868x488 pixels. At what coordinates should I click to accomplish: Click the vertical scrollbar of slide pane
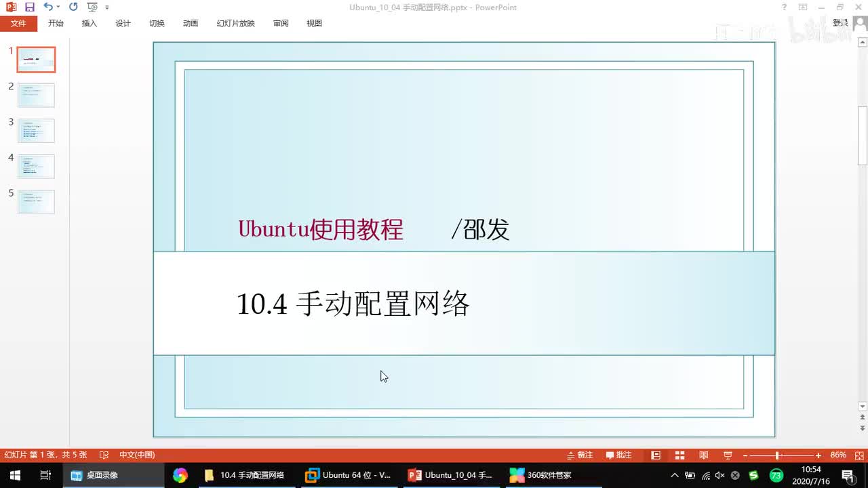click(x=863, y=136)
